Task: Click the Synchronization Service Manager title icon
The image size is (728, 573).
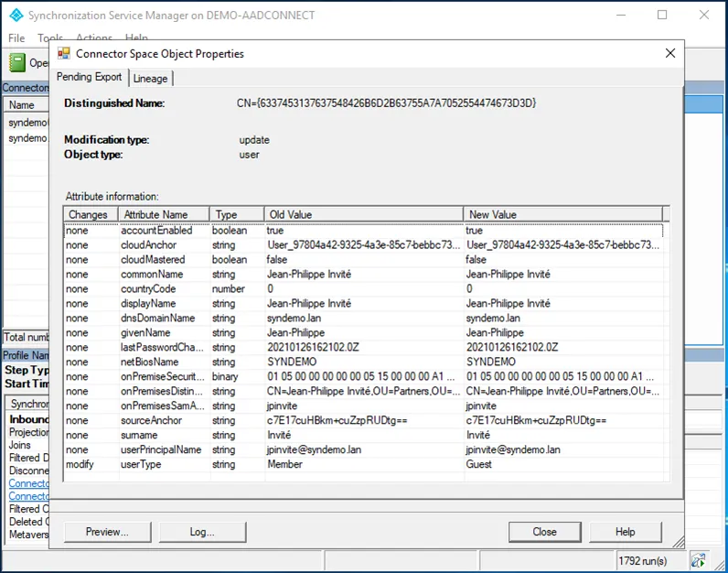Action: (15, 16)
